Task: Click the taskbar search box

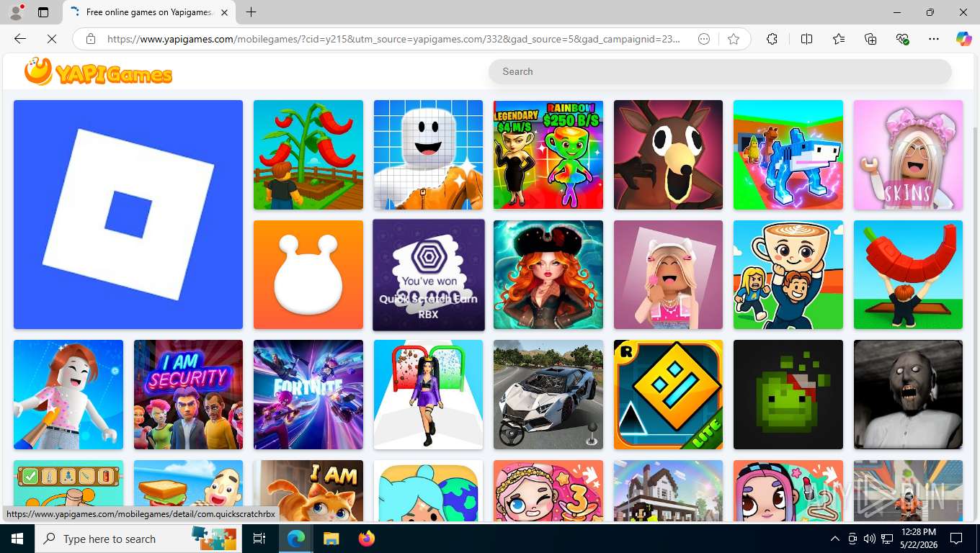Action: pyautogui.click(x=138, y=539)
